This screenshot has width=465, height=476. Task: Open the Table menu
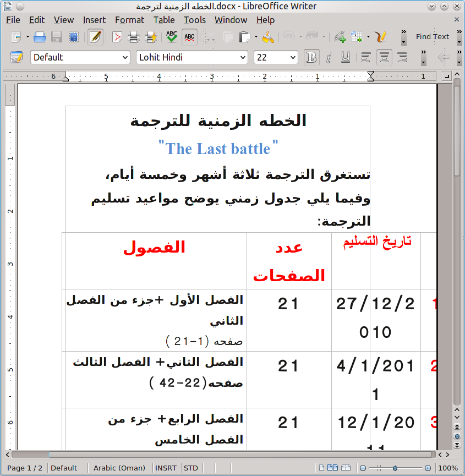(164, 20)
